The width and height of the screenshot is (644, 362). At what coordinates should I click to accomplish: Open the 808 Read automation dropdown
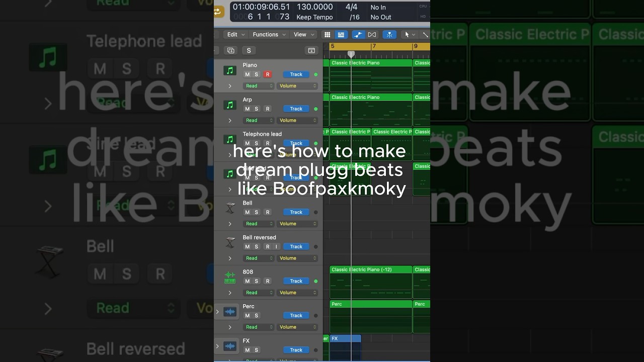click(x=259, y=293)
